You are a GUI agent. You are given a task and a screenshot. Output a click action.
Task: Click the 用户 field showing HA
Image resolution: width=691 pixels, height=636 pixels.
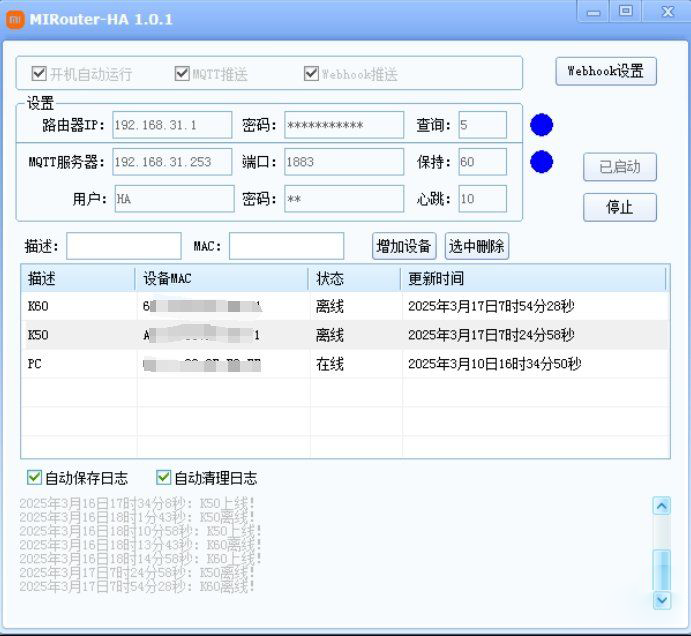[175, 199]
